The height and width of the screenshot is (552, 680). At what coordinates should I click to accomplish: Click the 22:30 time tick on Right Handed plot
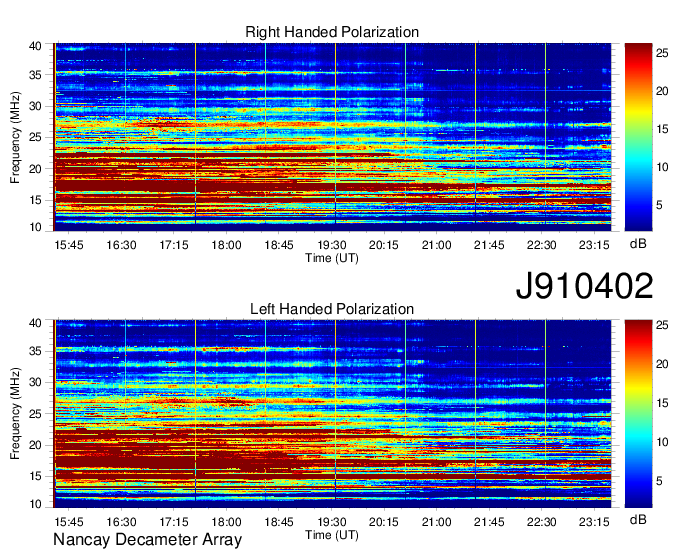point(542,245)
